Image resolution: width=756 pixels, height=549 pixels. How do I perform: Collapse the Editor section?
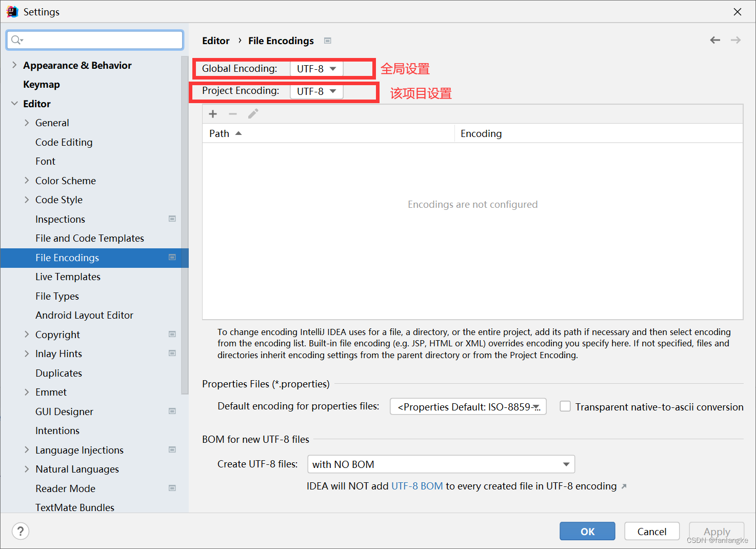tap(14, 103)
